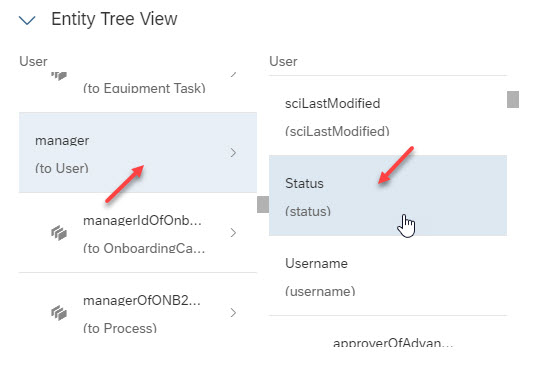
Task: Click the right panel scrollbar thumb
Action: tap(513, 99)
